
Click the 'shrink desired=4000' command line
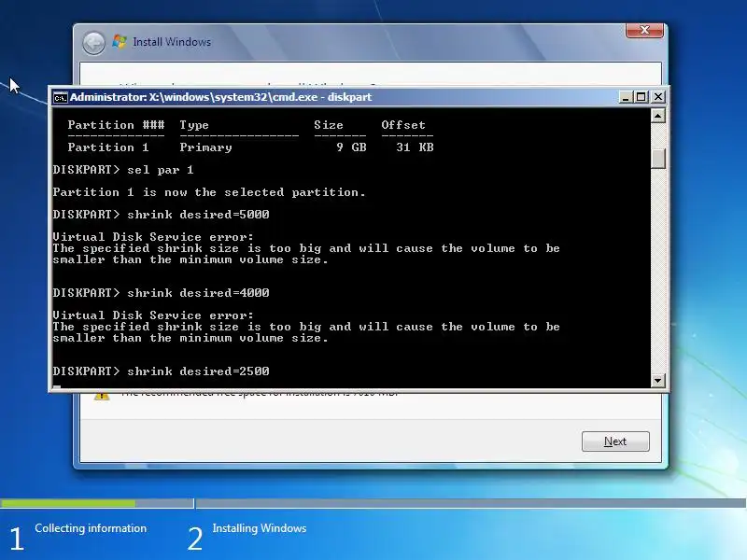click(x=161, y=293)
